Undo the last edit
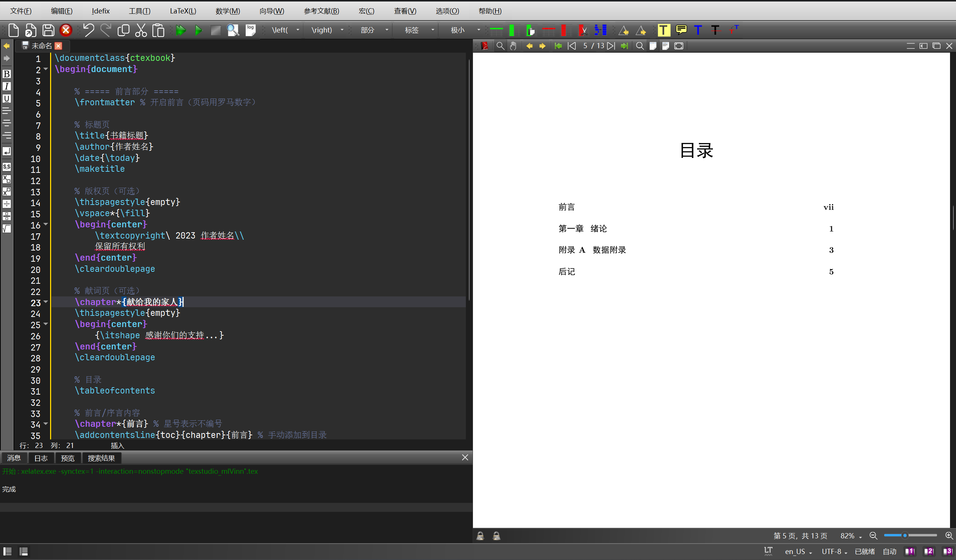 (89, 30)
